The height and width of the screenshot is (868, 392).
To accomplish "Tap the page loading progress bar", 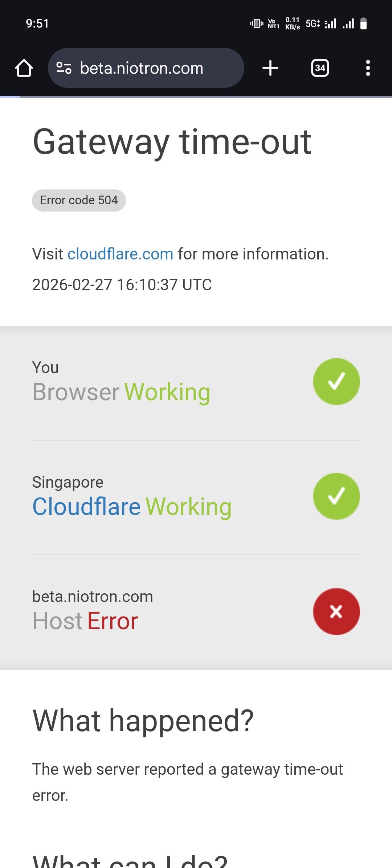I will [x=196, y=97].
